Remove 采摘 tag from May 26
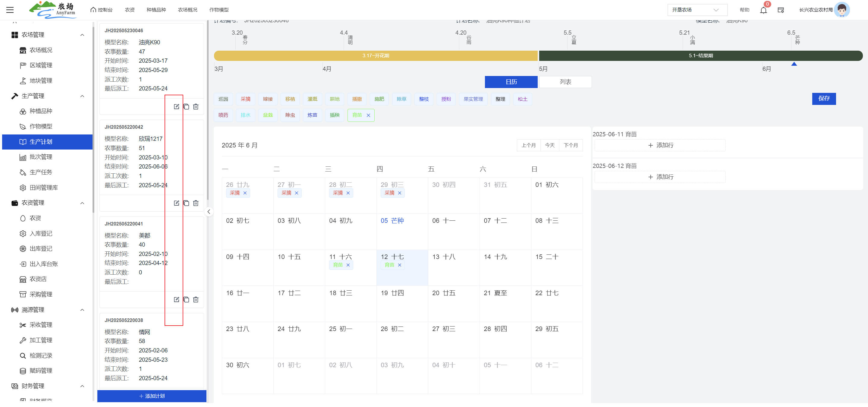The width and height of the screenshot is (868, 407). (x=245, y=193)
